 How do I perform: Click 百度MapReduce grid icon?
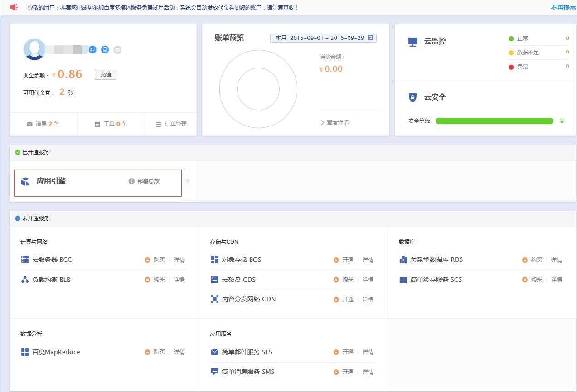coord(25,352)
